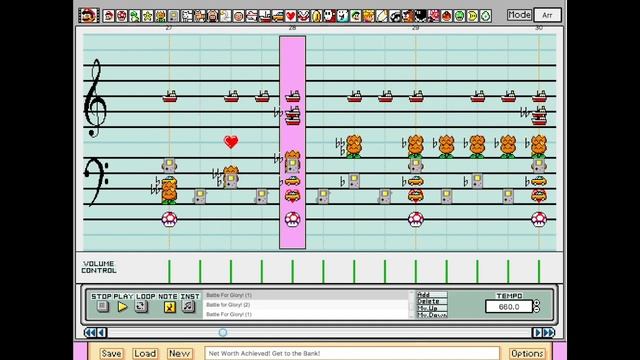This screenshot has width=640, height=360.
Task: Select the Yoshi Egg instrument icon
Action: point(485,16)
